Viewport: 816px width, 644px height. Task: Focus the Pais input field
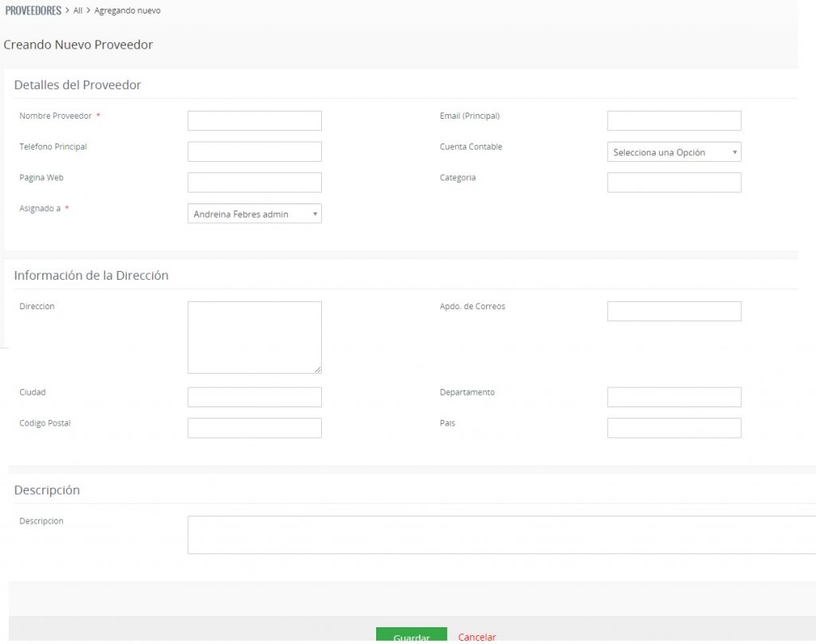pos(674,428)
